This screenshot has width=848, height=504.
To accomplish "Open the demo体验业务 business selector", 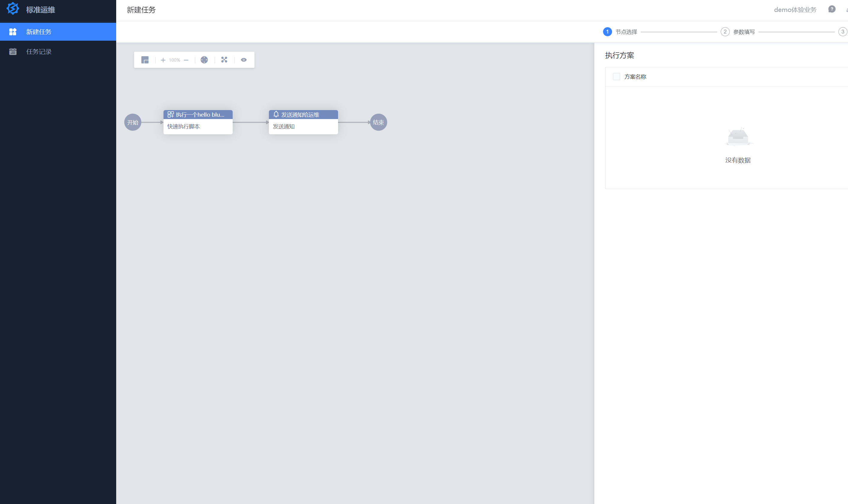I will 795,10.
